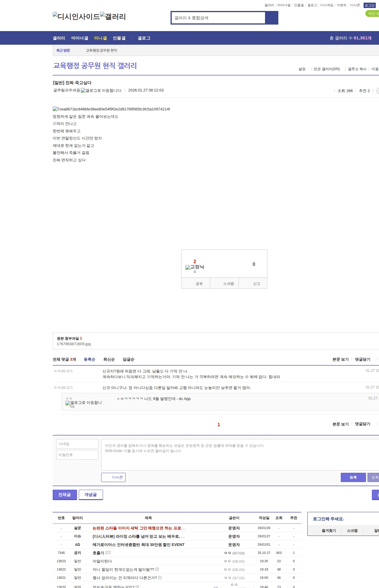Open the post titled 어말이된다
This screenshot has height=588, width=379.
(x=102, y=561)
